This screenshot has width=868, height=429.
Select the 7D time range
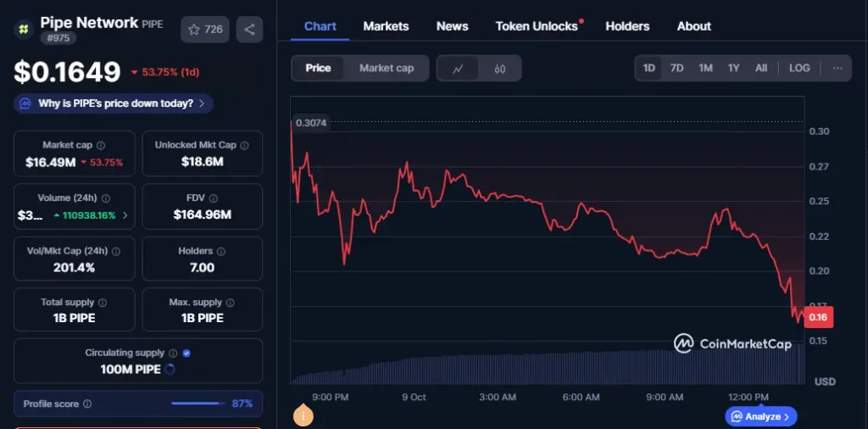coord(676,68)
